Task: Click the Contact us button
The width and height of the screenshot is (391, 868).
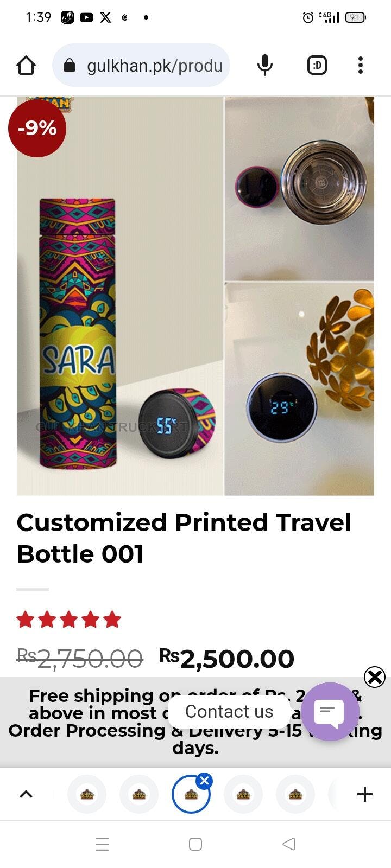Action: click(229, 711)
